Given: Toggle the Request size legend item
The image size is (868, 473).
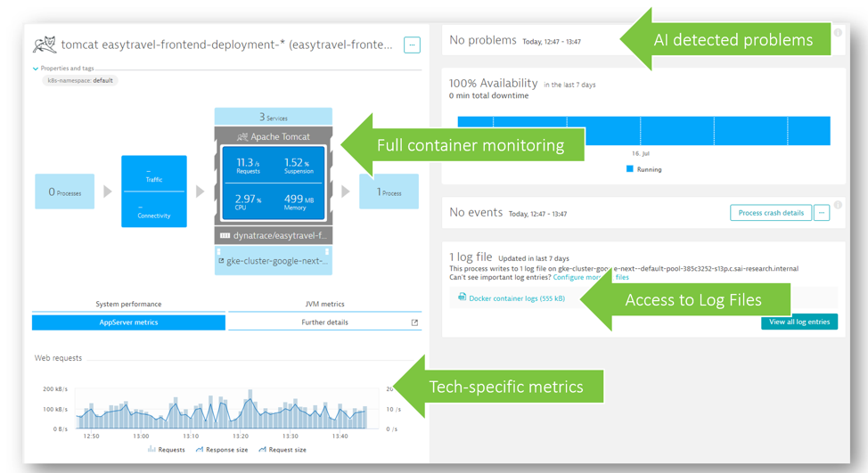Looking at the screenshot, I should coord(283,450).
